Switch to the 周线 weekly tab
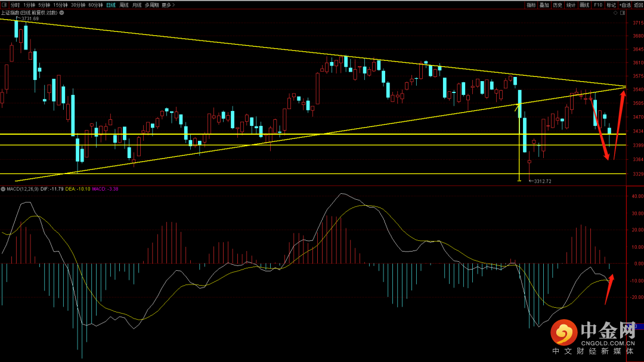The height and width of the screenshot is (362, 644). click(123, 5)
